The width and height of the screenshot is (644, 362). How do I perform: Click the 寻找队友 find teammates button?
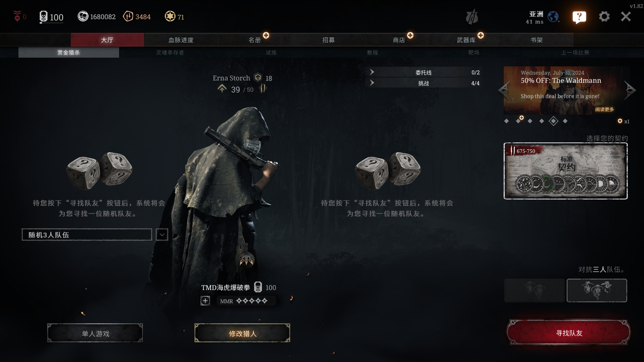(x=569, y=333)
